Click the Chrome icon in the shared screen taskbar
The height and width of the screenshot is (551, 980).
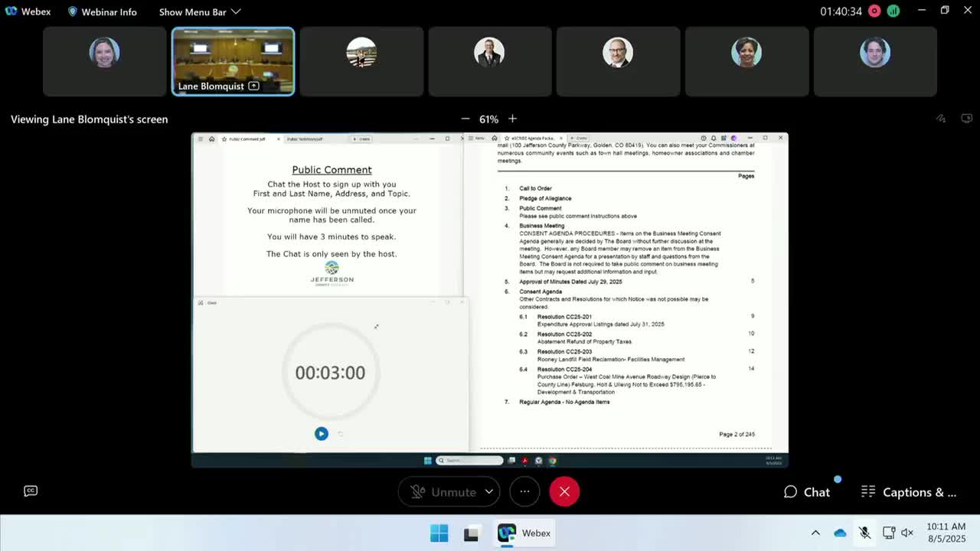pyautogui.click(x=553, y=461)
